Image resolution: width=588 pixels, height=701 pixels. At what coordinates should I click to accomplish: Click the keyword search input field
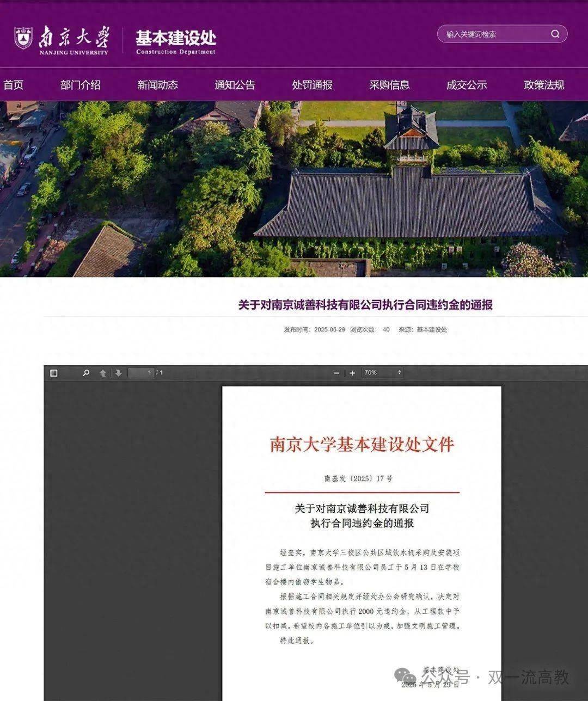point(493,34)
